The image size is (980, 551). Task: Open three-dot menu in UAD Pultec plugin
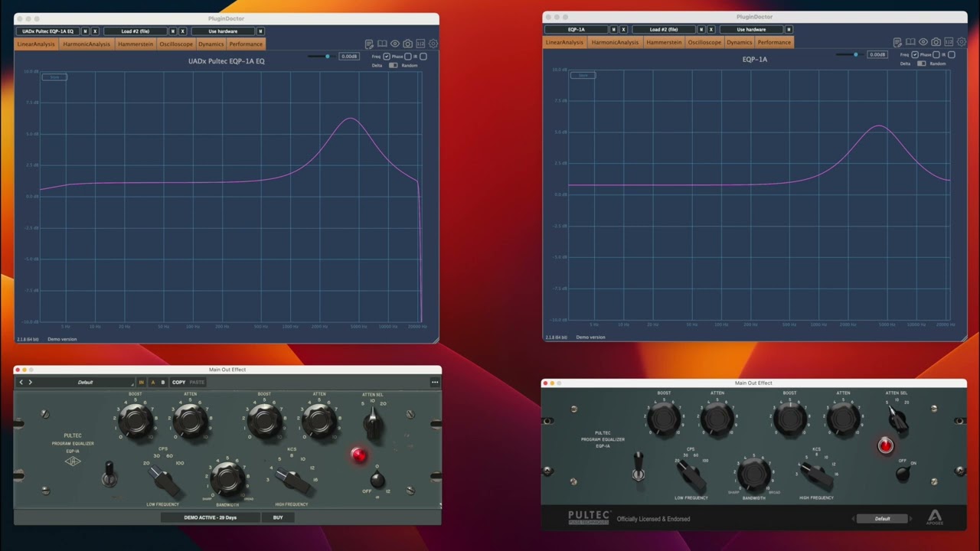[435, 382]
